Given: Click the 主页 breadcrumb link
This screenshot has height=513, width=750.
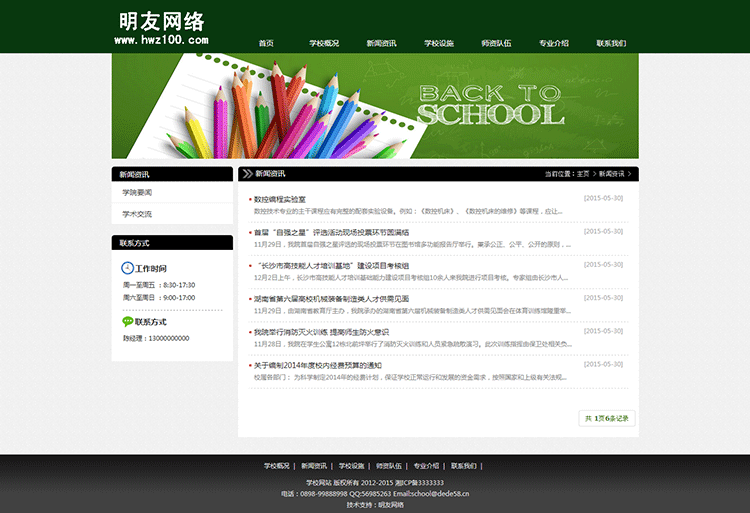Looking at the screenshot, I should [583, 174].
